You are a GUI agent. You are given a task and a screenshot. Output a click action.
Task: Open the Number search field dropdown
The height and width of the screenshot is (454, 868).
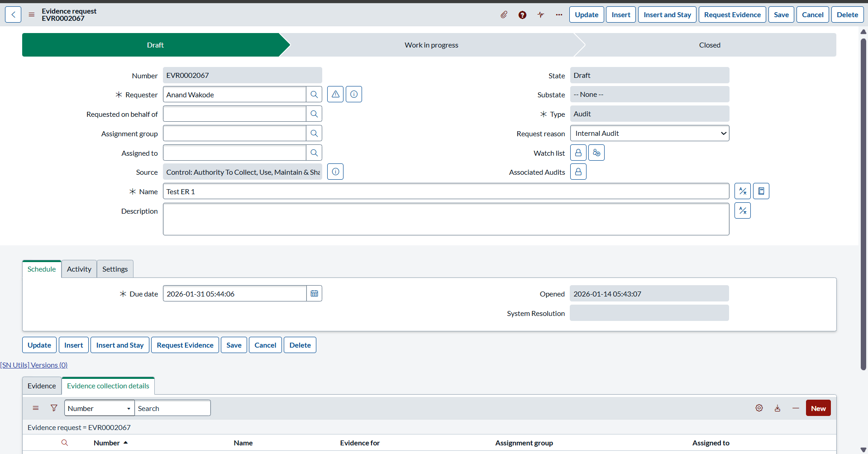coord(99,408)
